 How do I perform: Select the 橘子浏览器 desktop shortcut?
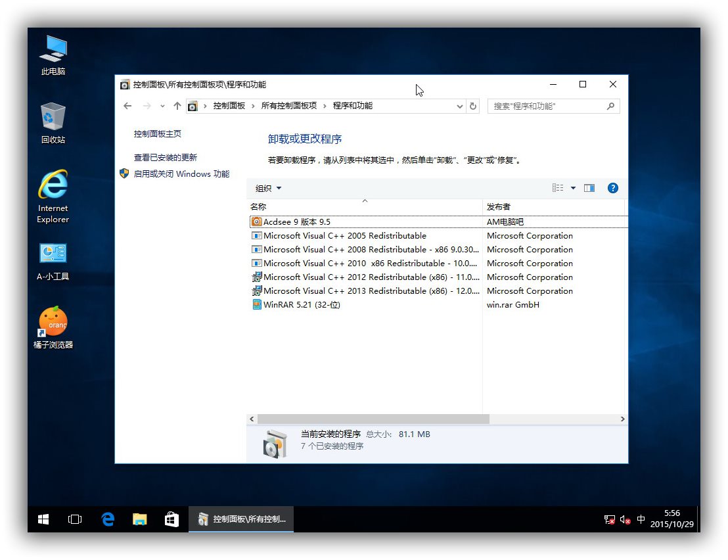coord(53,328)
